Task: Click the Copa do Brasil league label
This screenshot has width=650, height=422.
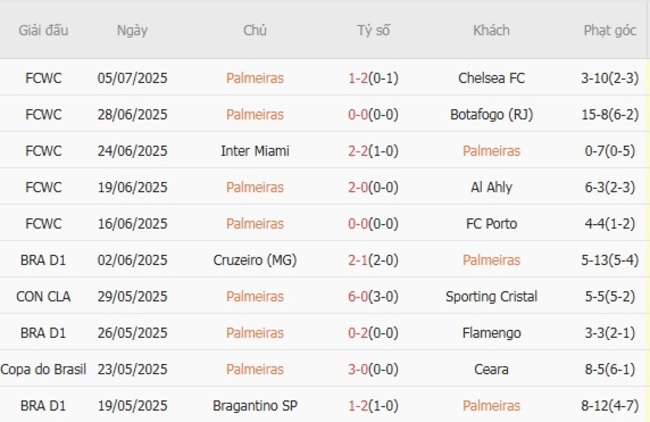Action: [43, 369]
